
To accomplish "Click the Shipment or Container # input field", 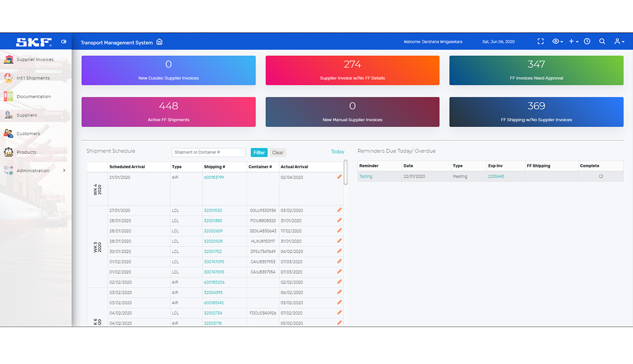I will pyautogui.click(x=209, y=152).
